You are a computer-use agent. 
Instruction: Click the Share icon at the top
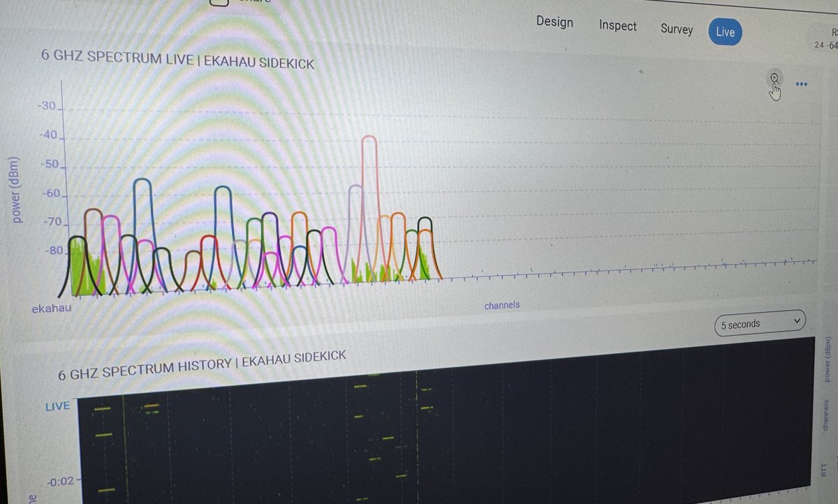[220, 3]
